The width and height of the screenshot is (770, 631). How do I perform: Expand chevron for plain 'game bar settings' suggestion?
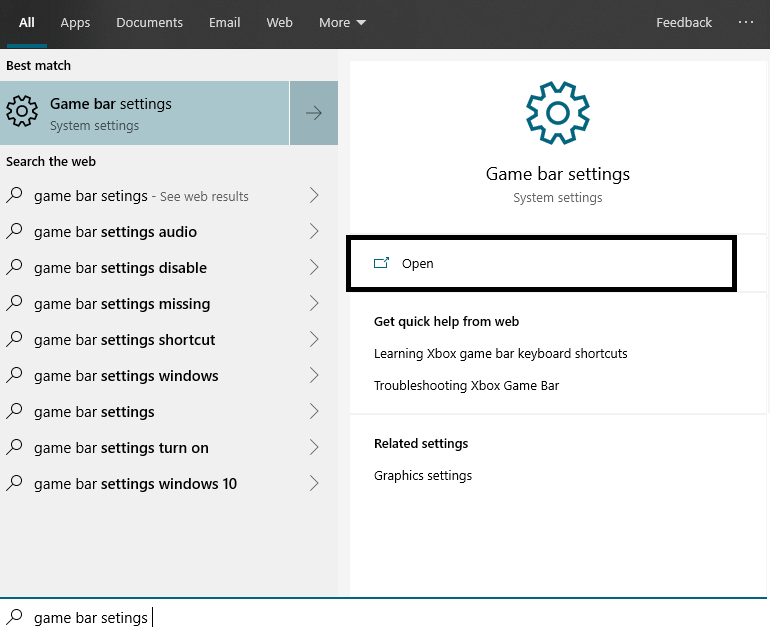coord(314,412)
